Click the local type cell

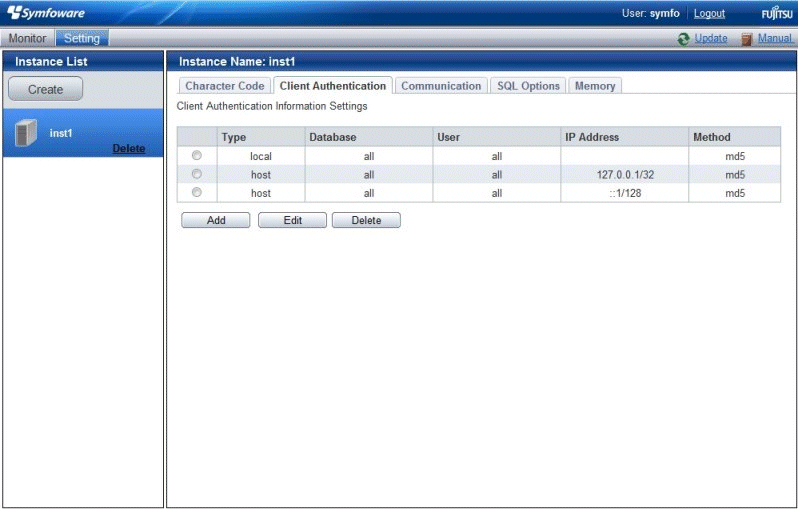(x=261, y=156)
